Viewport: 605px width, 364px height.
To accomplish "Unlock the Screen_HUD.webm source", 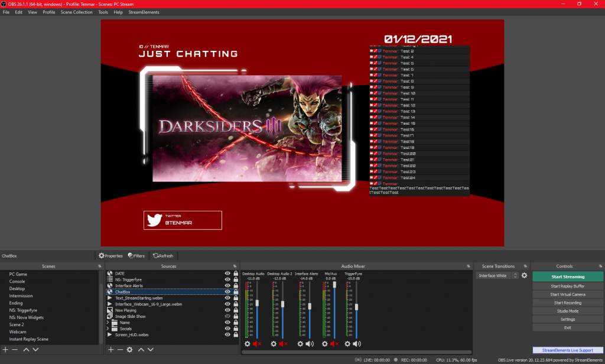I will [236, 334].
